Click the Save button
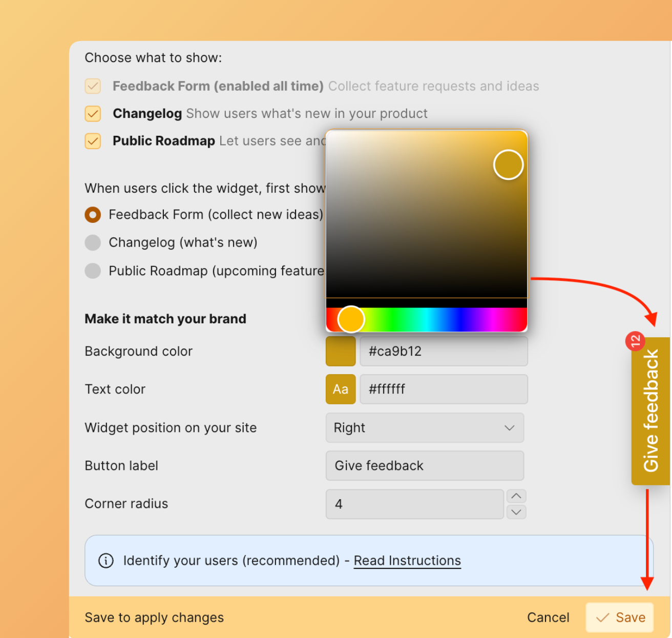Viewport: 672px width, 638px height. click(x=619, y=618)
